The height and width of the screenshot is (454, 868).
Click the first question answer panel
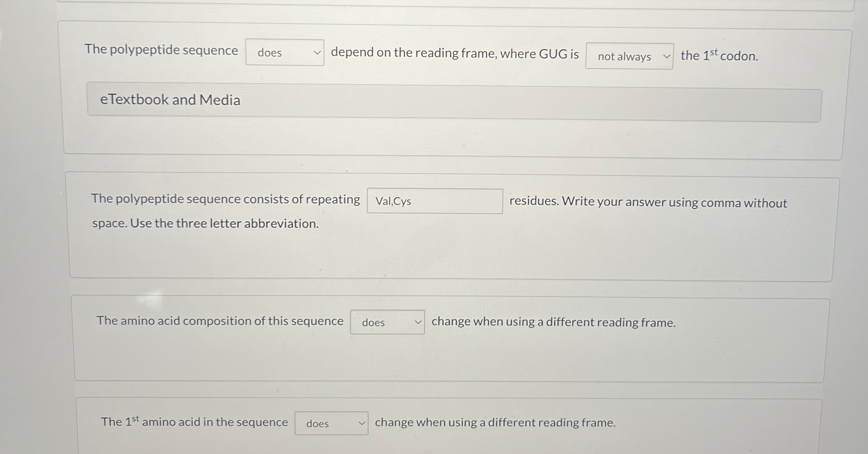click(x=421, y=140)
